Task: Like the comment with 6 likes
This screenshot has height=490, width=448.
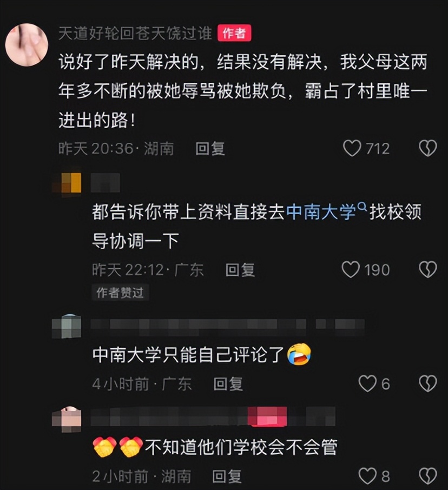Action: [367, 383]
